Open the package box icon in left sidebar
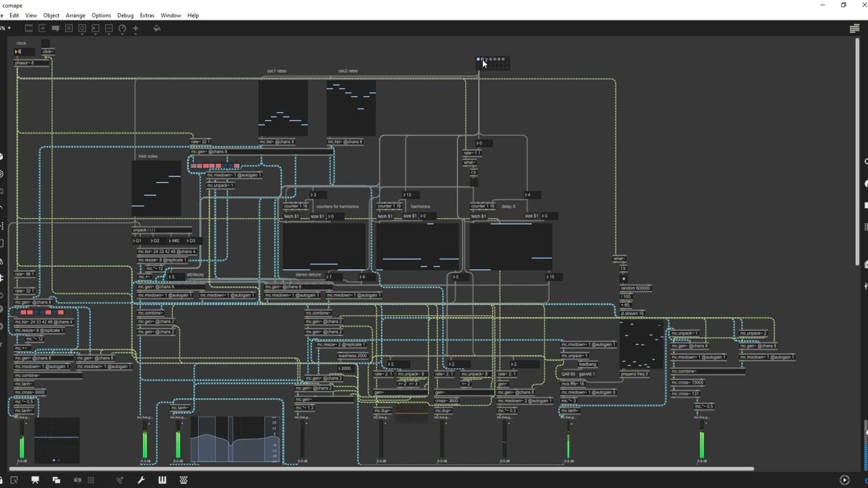The image size is (868, 488). pos(1,157)
